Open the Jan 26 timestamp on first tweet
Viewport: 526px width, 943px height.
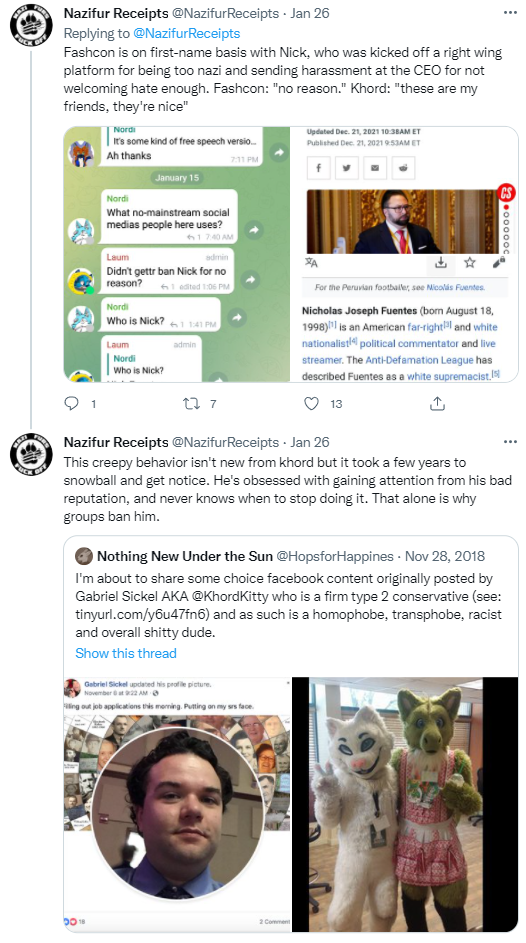click(310, 13)
